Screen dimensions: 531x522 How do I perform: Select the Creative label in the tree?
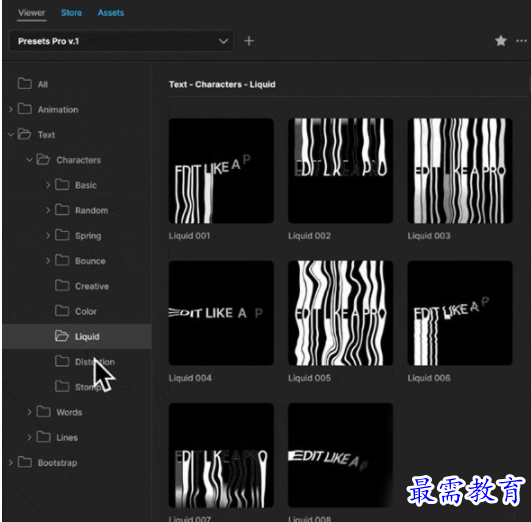(92, 286)
